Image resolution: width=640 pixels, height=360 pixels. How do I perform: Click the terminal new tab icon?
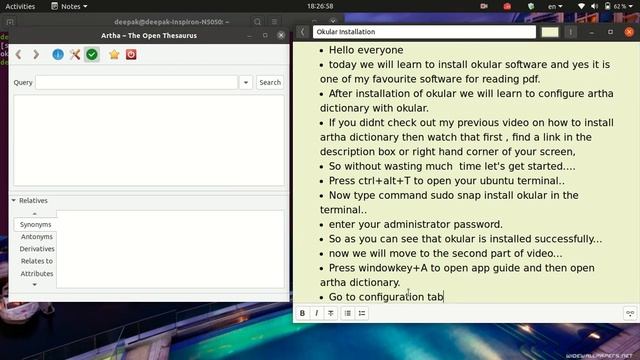(10, 22)
